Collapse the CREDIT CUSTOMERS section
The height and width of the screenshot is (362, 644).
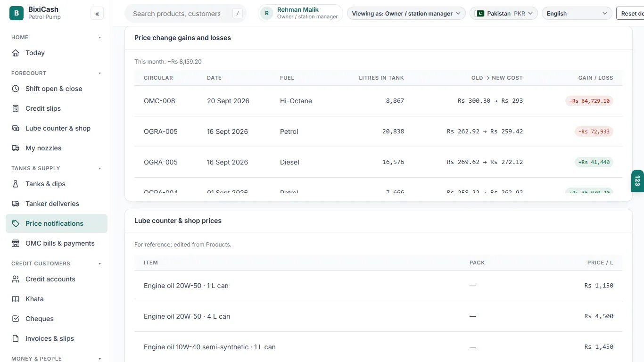click(x=100, y=263)
